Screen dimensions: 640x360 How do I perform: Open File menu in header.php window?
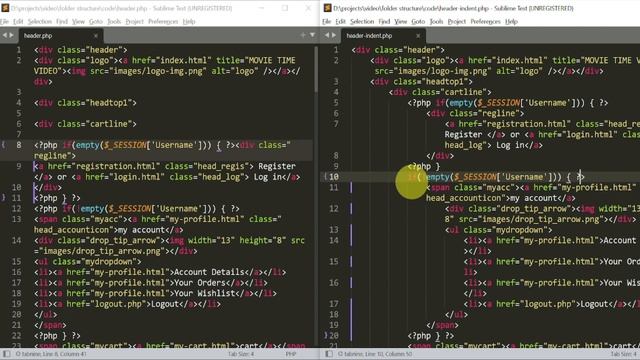(4, 22)
